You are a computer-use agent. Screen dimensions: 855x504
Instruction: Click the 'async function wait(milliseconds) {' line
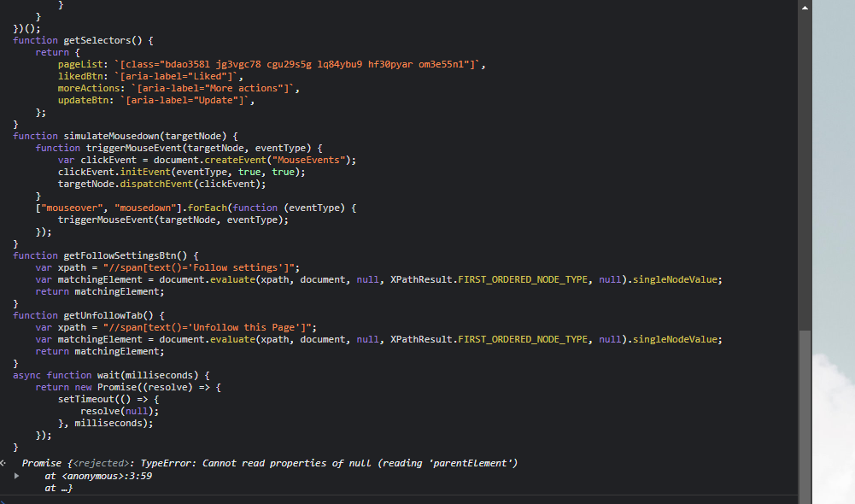tap(111, 375)
